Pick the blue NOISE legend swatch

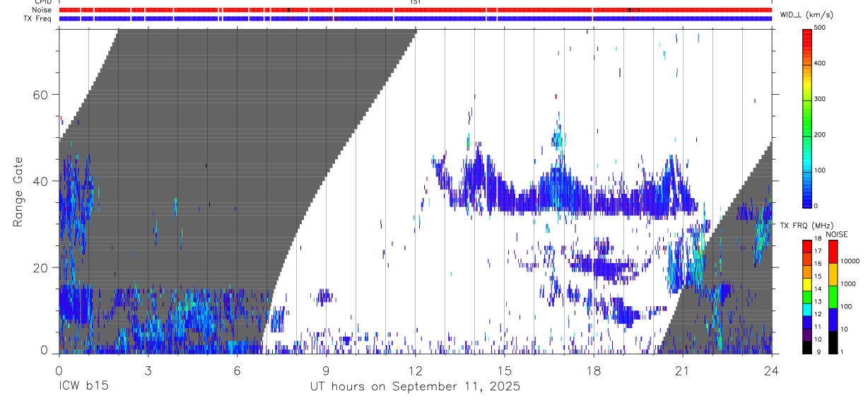[x=833, y=319]
